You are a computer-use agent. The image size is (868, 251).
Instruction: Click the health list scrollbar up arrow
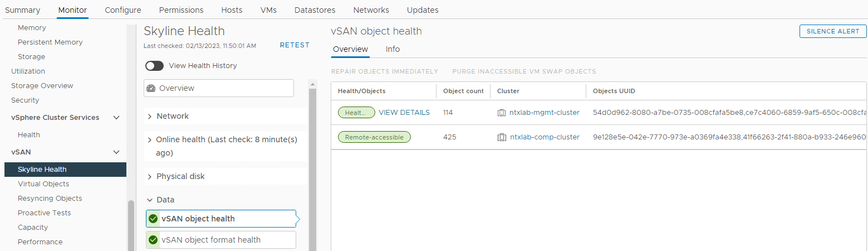pyautogui.click(x=312, y=84)
